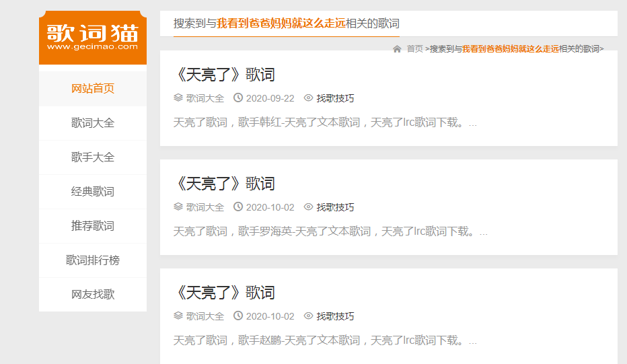Open 《天亮了》歌词 title above the 赵鹏 description

[x=224, y=293]
